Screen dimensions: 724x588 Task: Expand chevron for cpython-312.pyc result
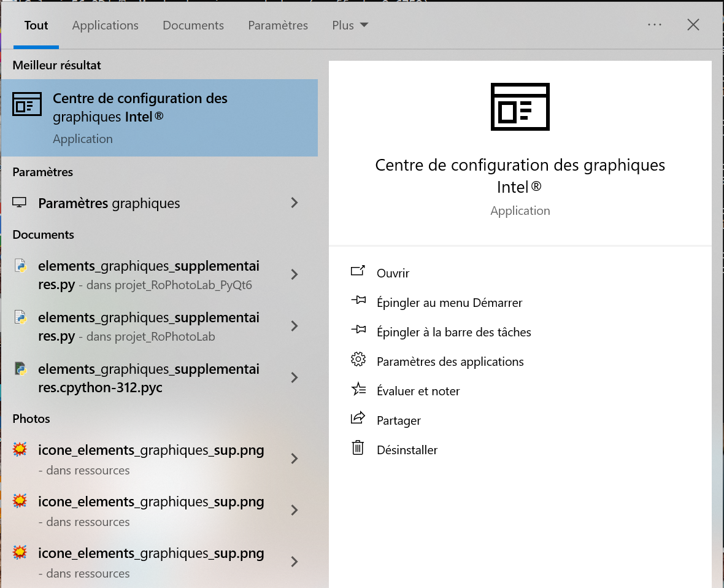click(294, 377)
